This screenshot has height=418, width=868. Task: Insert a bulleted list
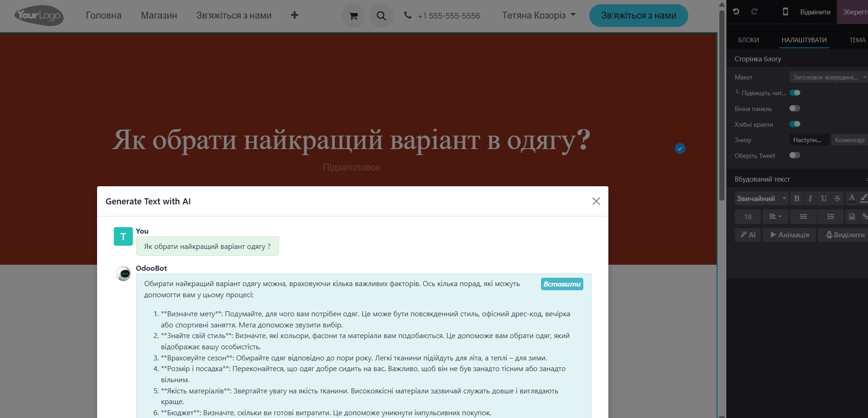[803, 216]
